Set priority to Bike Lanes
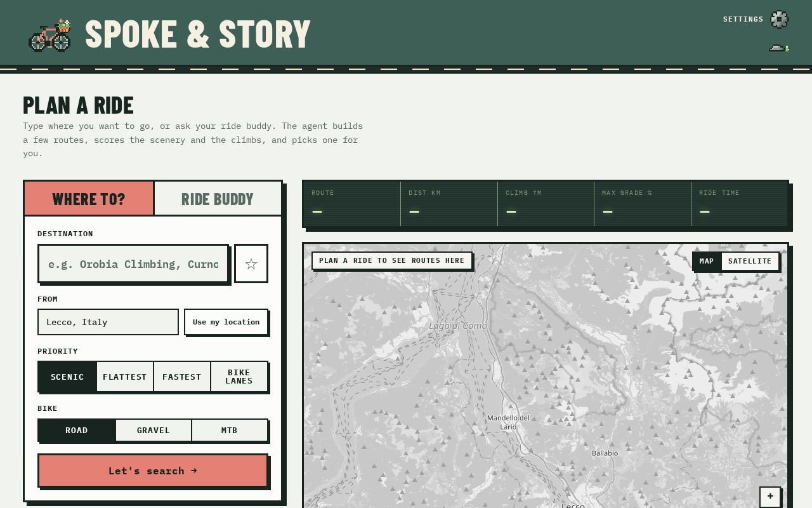 coord(239,377)
